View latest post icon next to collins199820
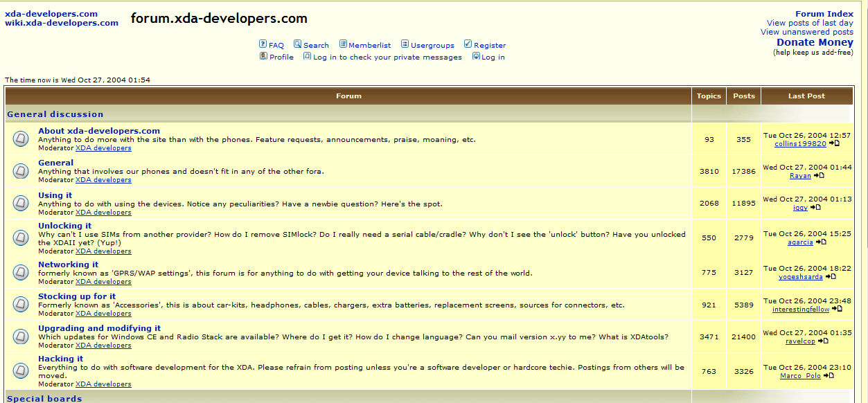 [834, 143]
